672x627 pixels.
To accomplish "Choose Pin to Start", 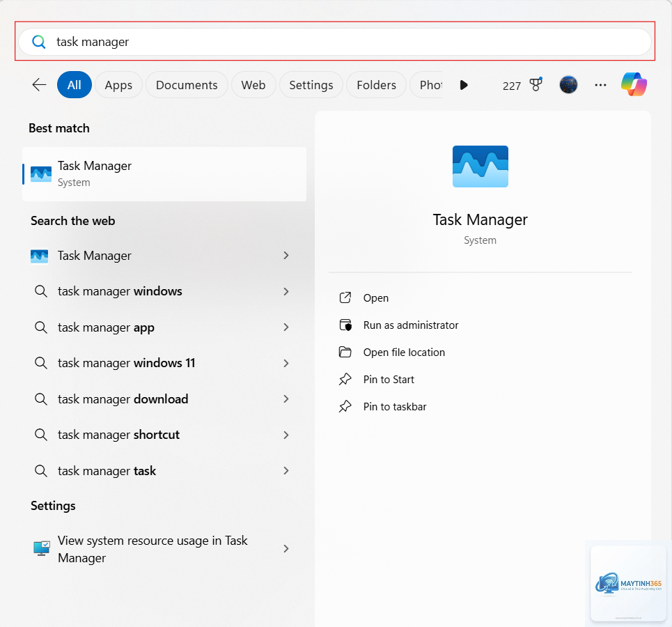I will pos(389,380).
